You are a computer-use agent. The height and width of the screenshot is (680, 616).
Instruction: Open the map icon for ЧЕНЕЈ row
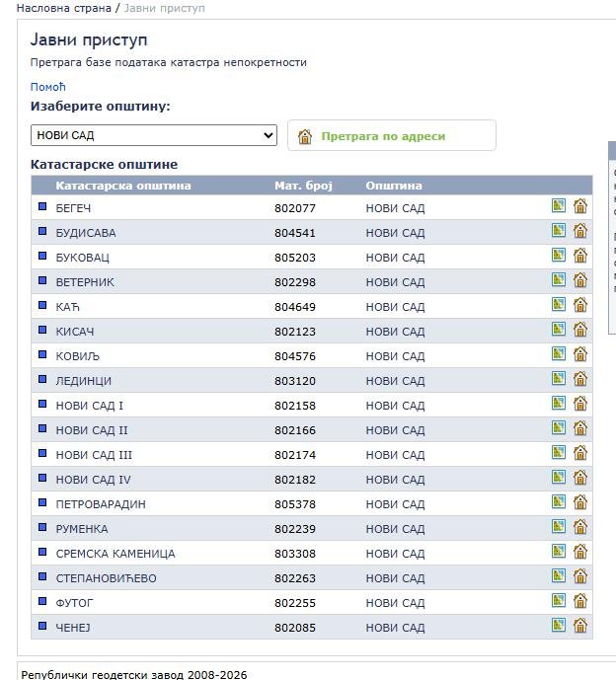559,626
